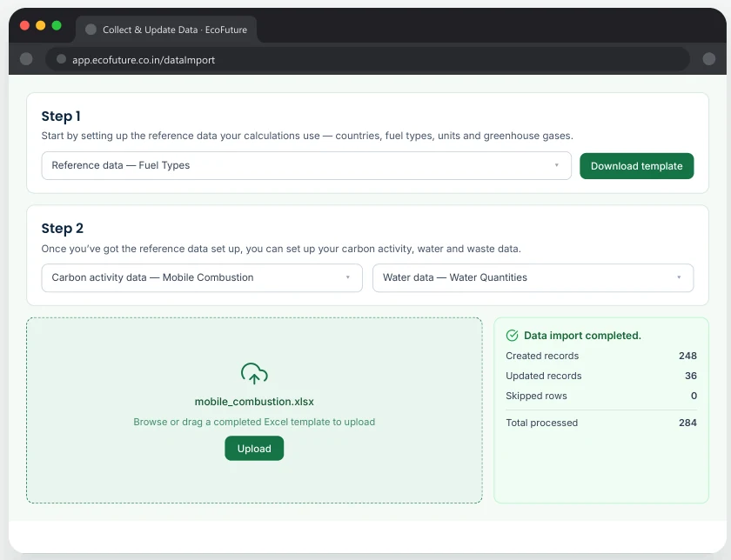Click the site info icon in address bar

click(x=61, y=59)
